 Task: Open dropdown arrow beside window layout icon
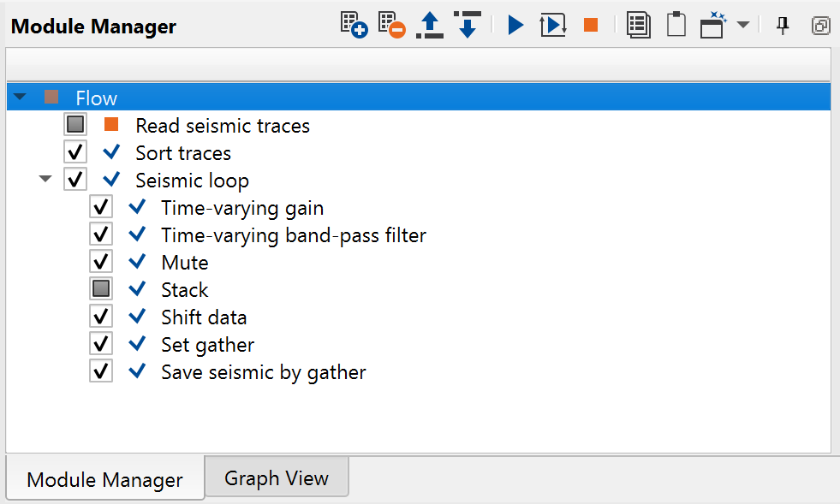pyautogui.click(x=743, y=25)
